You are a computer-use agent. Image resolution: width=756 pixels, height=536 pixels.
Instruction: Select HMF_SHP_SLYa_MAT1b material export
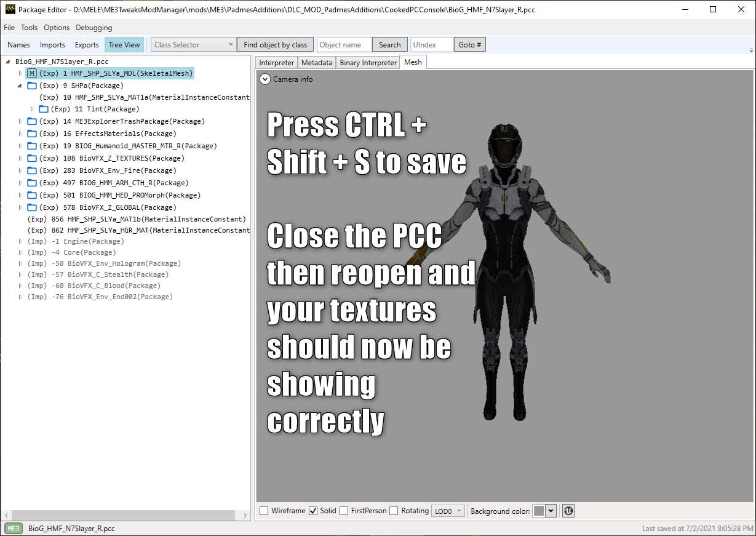(137, 219)
